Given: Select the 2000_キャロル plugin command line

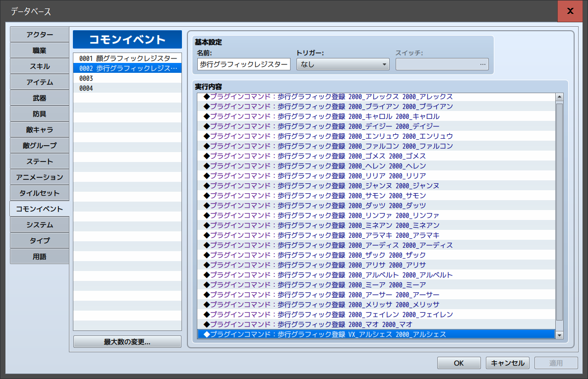Looking at the screenshot, I should click(376, 116).
